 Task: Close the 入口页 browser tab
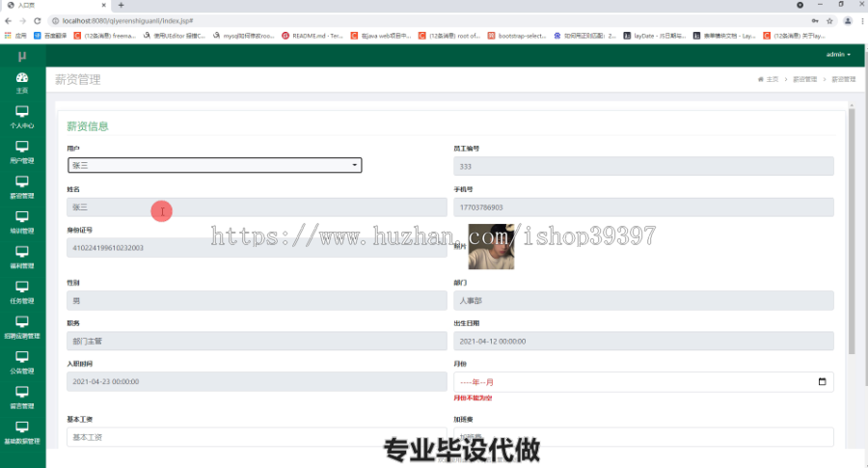point(104,5)
